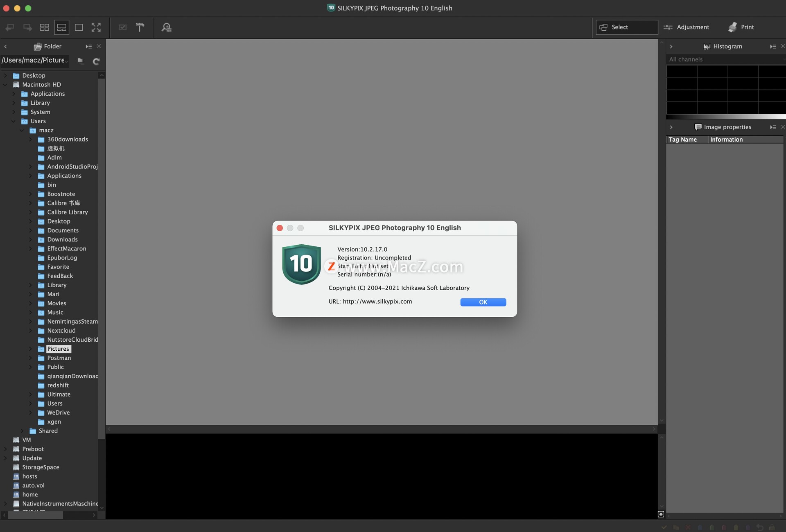Close the about dialog with red button
This screenshot has width=786, height=532.
[x=280, y=228]
